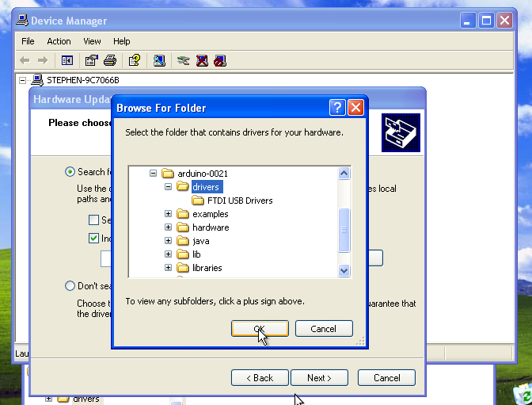Click the Disable device toolbar icon

pyautogui.click(x=220, y=60)
